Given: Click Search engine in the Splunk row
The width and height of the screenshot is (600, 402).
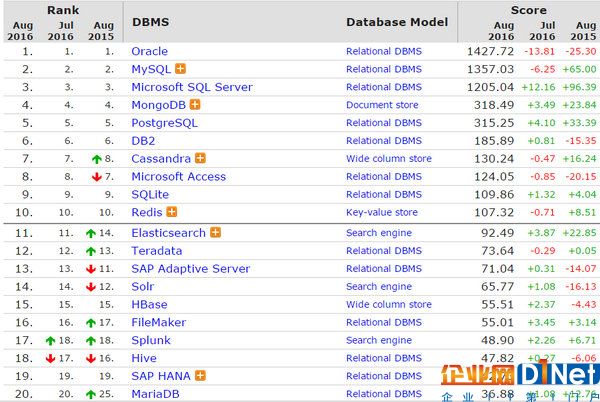Looking at the screenshot, I should coord(379,340).
